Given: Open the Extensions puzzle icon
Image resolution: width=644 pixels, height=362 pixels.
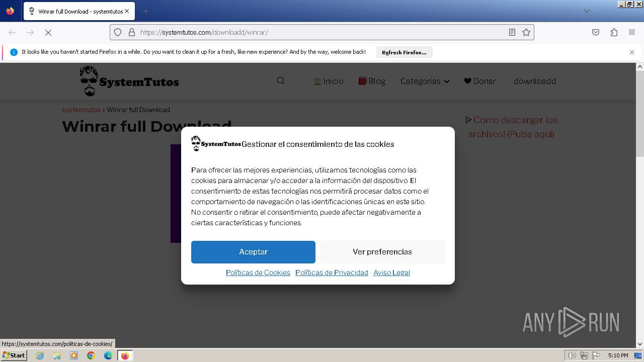Looking at the screenshot, I should (614, 32).
